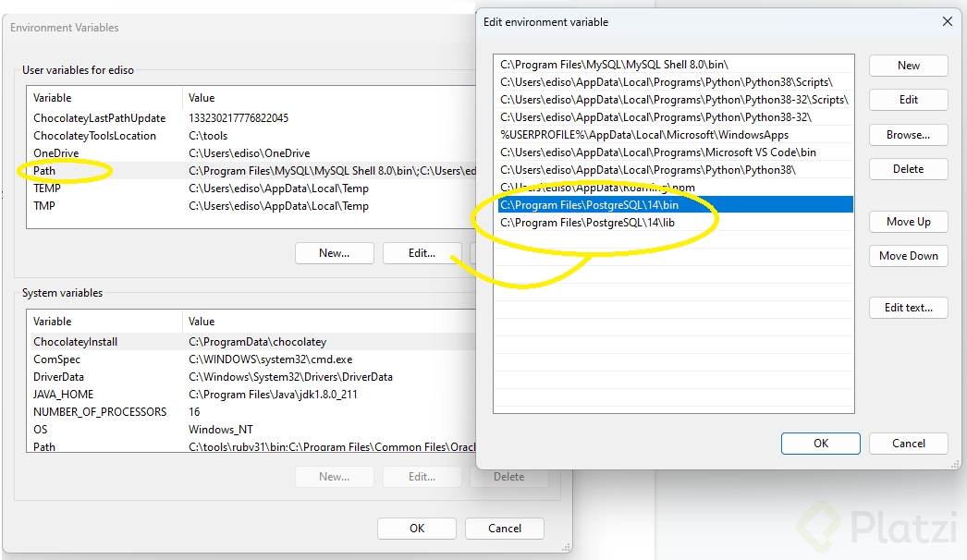Select the path entry ending in Python38-32\
The height and width of the screenshot is (560, 967).
674,117
